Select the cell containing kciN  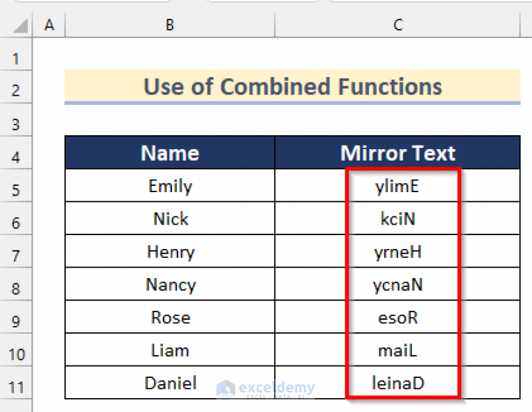[397, 218]
